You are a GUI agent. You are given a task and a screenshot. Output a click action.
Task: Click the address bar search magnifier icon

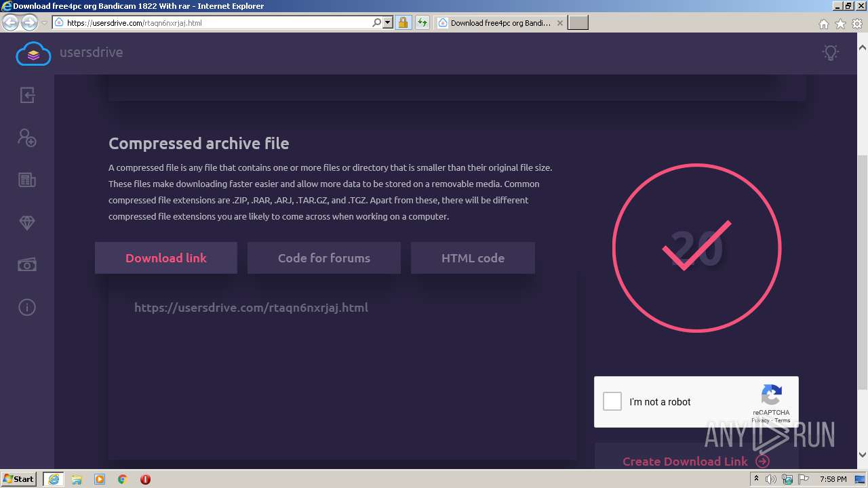(x=377, y=22)
